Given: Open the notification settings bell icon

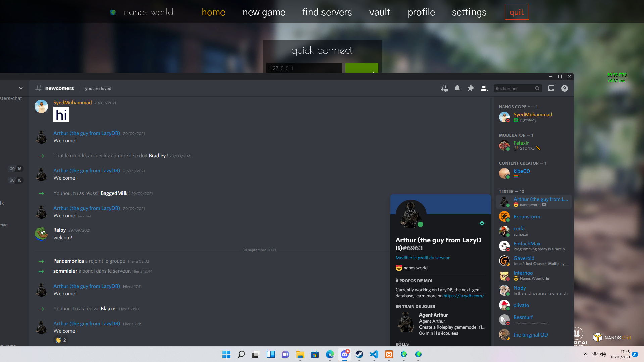Looking at the screenshot, I should 457,88.
